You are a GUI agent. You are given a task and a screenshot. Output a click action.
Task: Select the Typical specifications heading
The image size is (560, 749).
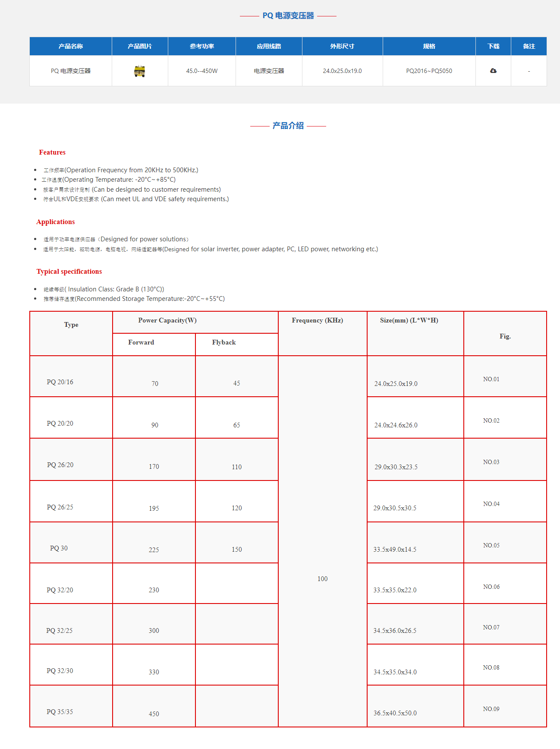[69, 272]
